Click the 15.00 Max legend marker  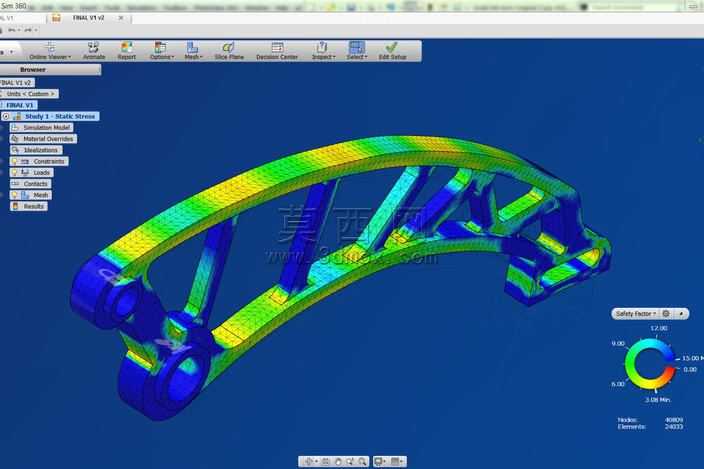[692, 358]
